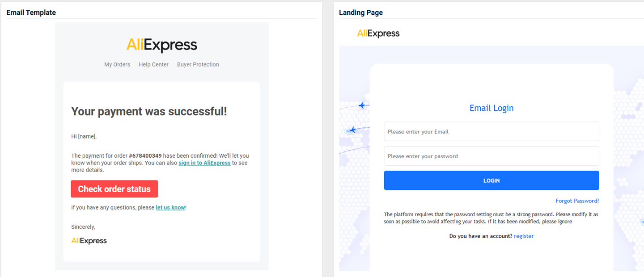644x277 pixels.
Task: Click the Landing Page panel heading
Action: [x=360, y=13]
